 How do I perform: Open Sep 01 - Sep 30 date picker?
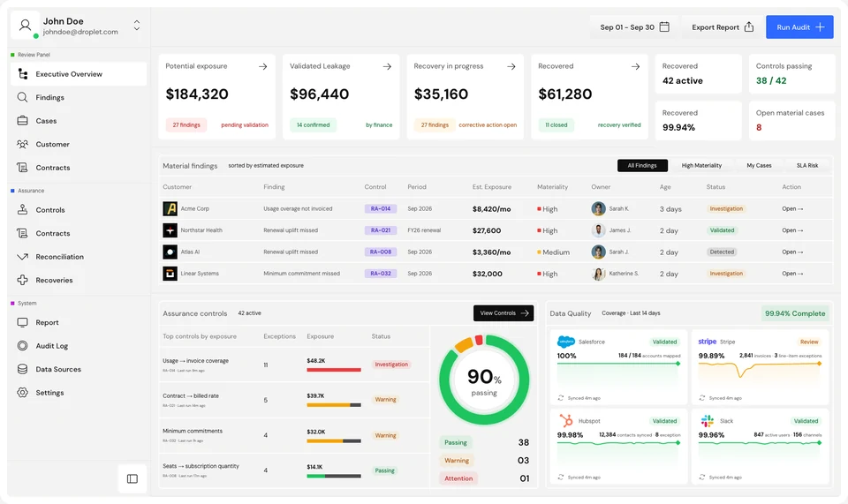[x=634, y=27]
